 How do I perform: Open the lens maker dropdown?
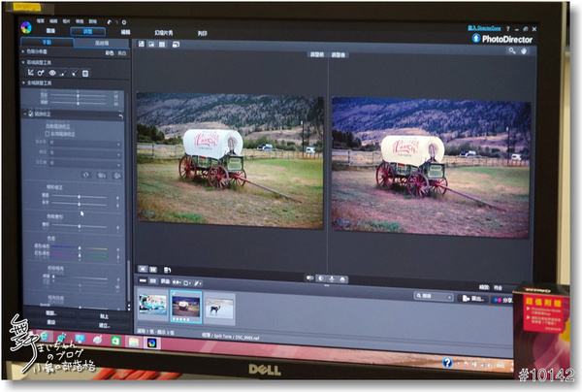coord(84,143)
